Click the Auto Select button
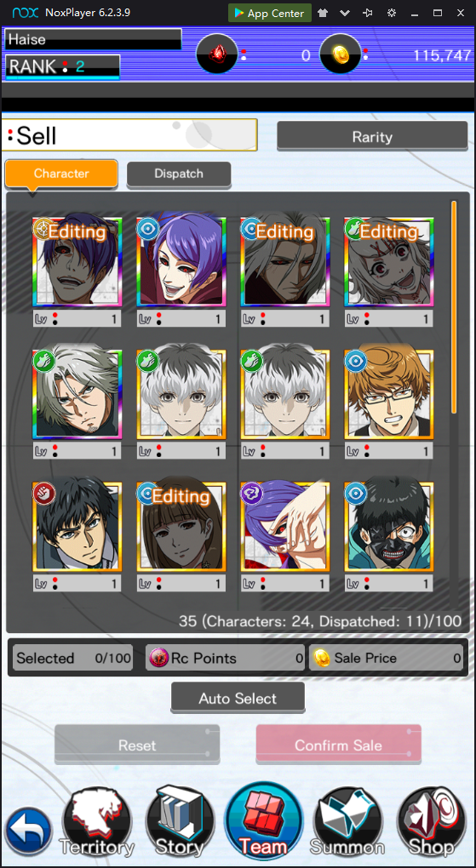 coord(238,698)
